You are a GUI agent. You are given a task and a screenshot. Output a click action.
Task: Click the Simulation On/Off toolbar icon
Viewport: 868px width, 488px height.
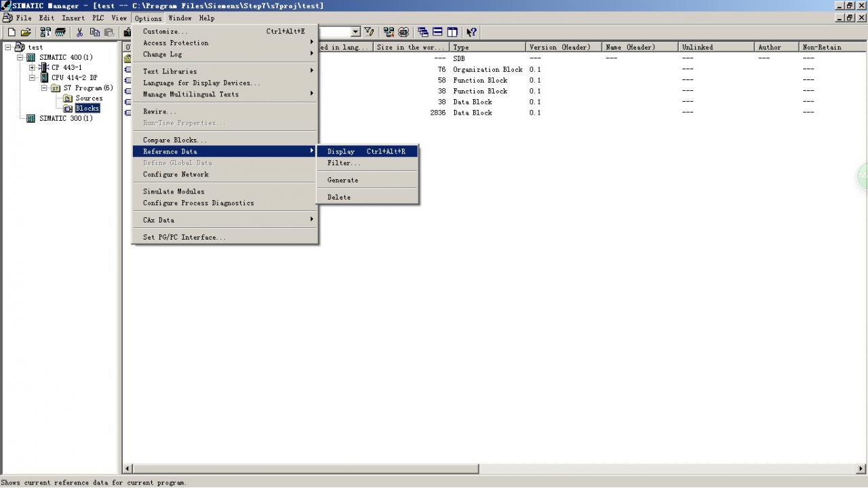[403, 32]
